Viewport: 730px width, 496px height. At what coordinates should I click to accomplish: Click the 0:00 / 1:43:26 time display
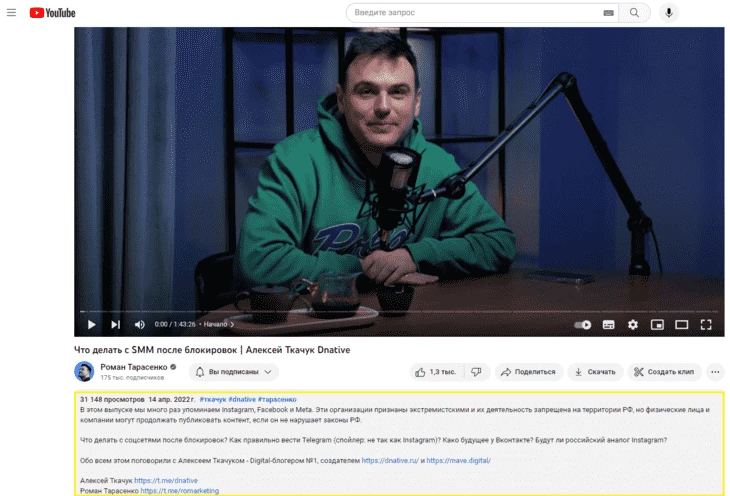(x=175, y=324)
